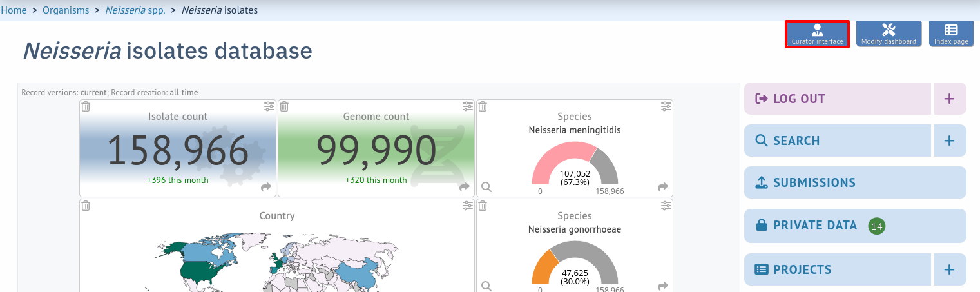Follow the Neisseria gonorrhoeae share arrow

click(x=663, y=286)
